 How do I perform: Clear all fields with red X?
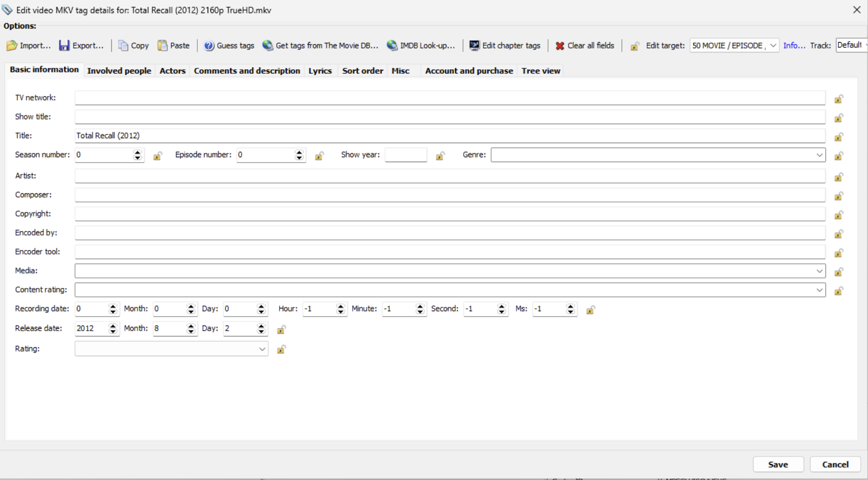pyautogui.click(x=585, y=46)
